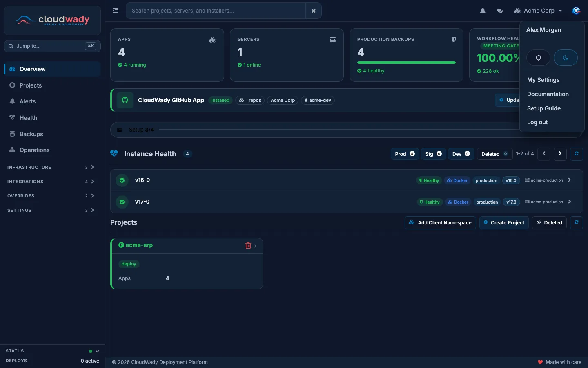Screen dimensions: 588x368
Task: Switch to dark theme moon button
Action: (566, 58)
